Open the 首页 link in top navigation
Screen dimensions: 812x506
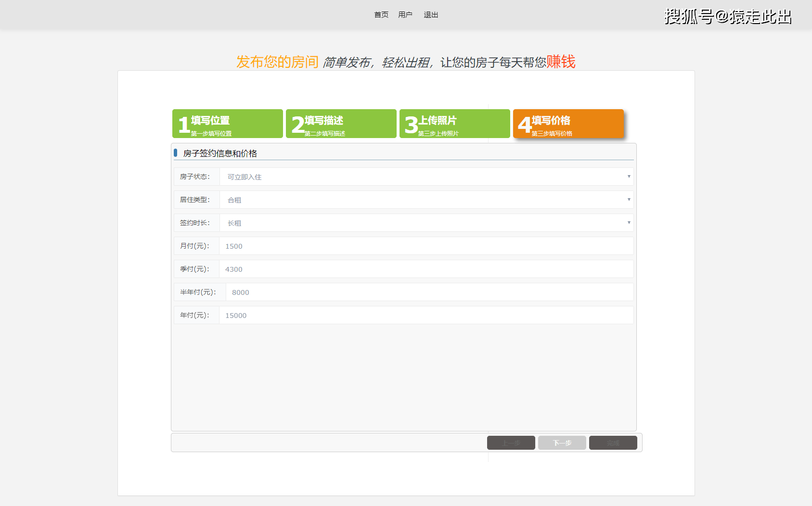point(381,15)
